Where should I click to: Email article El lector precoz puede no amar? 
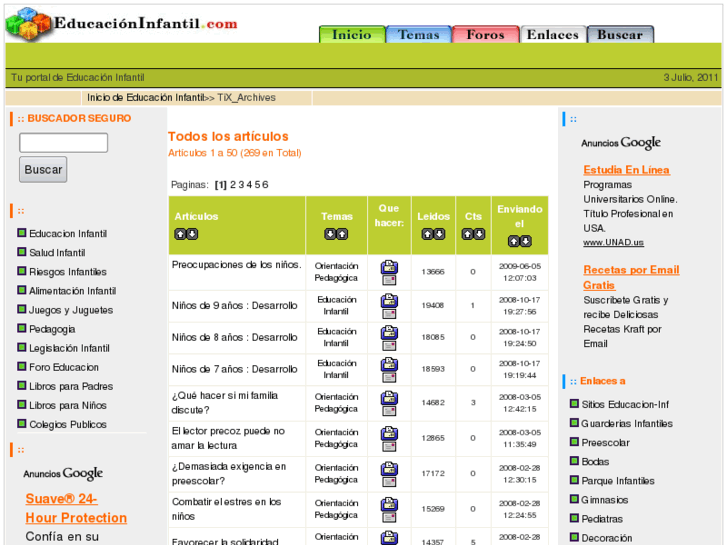(389, 447)
